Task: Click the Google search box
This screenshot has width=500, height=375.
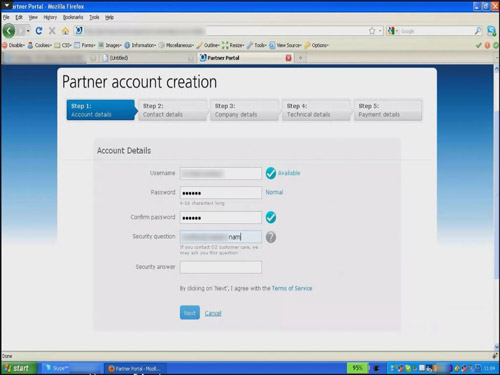Action: 436,31
